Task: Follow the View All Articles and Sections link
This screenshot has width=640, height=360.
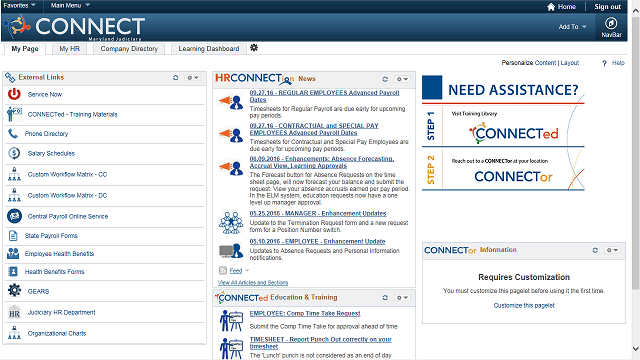Action: 253,282
